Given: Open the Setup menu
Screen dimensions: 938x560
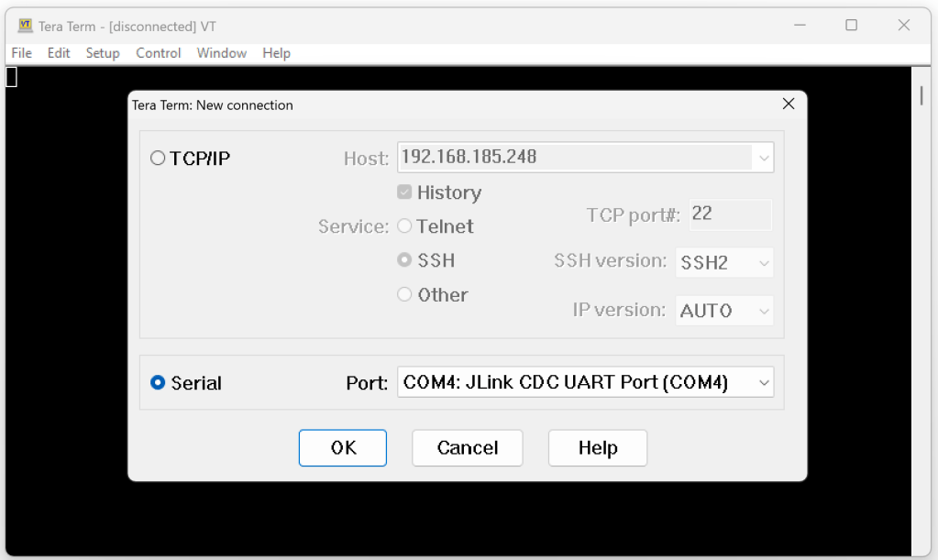Looking at the screenshot, I should click(x=103, y=53).
